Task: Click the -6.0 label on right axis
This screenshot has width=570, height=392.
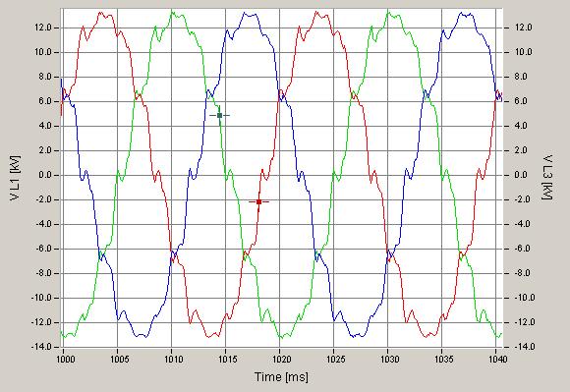Action: pos(524,249)
